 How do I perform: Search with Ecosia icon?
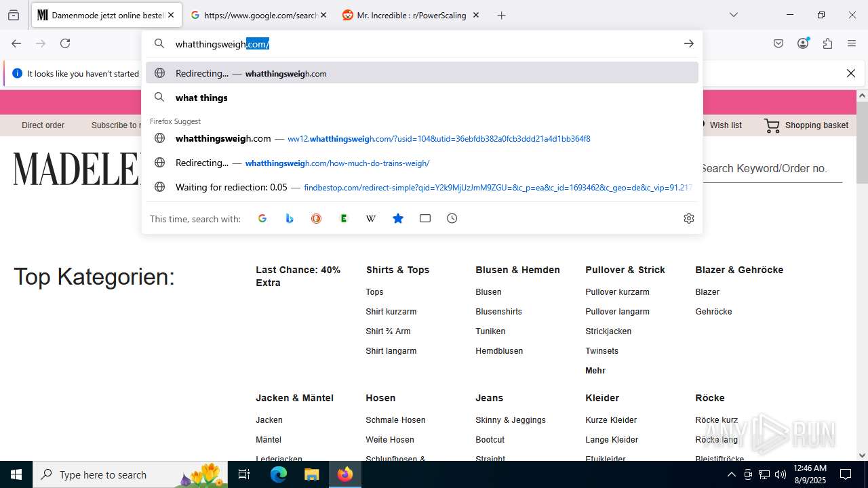344,218
